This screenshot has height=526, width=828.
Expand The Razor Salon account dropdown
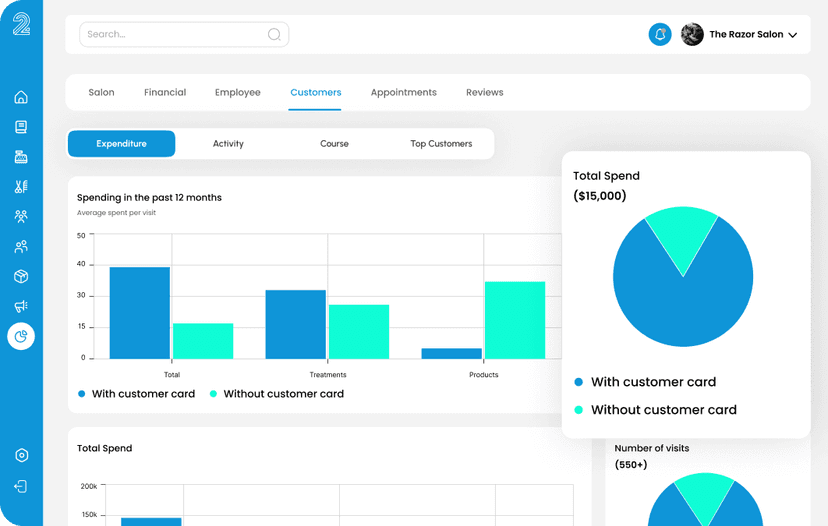coord(792,35)
